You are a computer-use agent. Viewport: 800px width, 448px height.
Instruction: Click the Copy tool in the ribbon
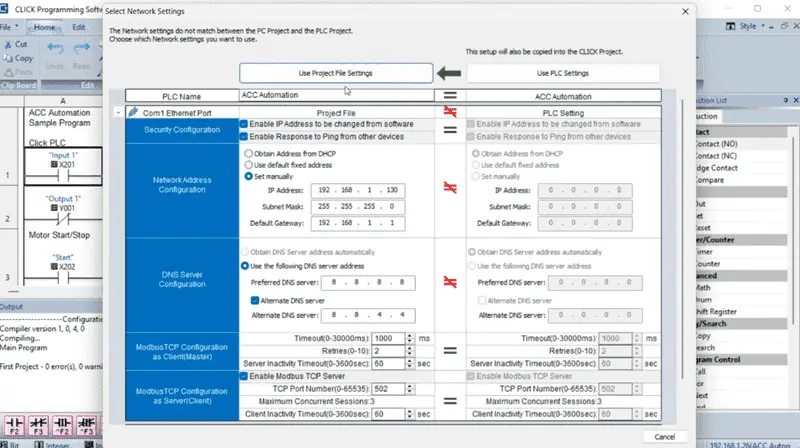click(18, 58)
